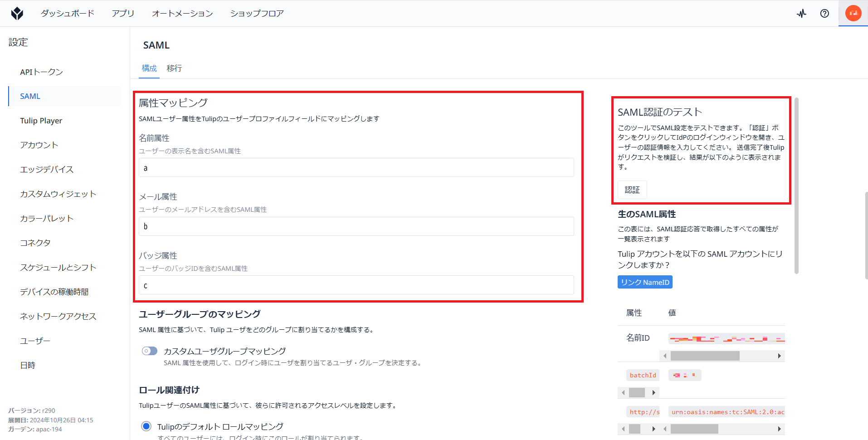Open the help question mark icon
Screen dimensions: 868x440
tap(824, 13)
